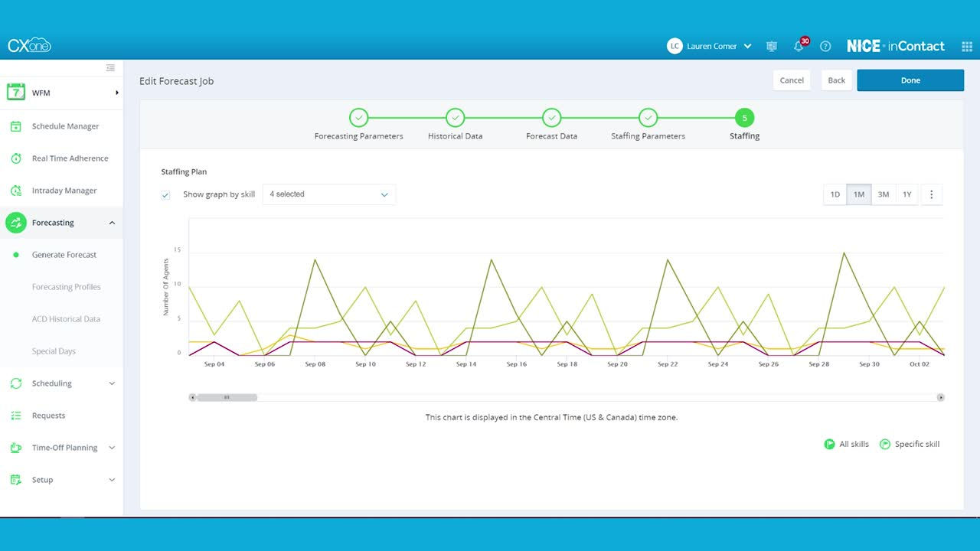Image resolution: width=980 pixels, height=551 pixels.
Task: Click the Real Time Adherence clock icon
Action: (x=16, y=158)
